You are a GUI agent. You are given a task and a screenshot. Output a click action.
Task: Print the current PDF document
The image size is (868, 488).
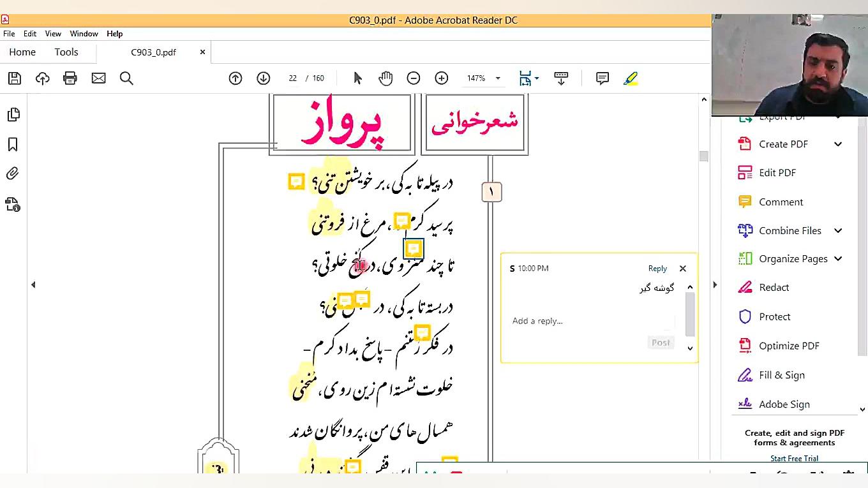[x=70, y=78]
